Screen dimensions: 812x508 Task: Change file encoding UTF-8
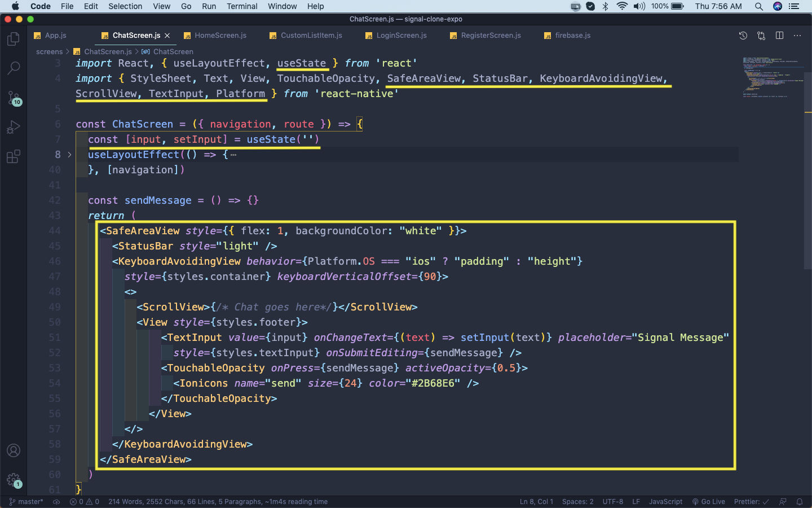(613, 502)
